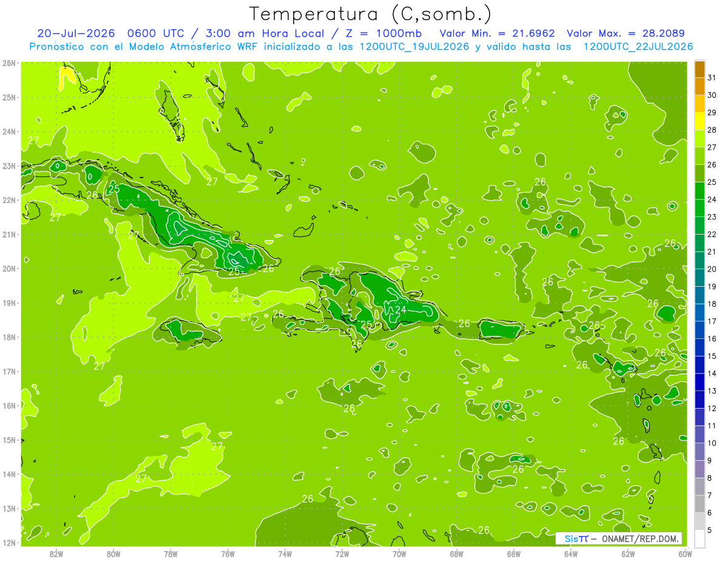This screenshot has width=728, height=562.
Task: Click the '14N' latitude axis label
Action: tap(8, 474)
